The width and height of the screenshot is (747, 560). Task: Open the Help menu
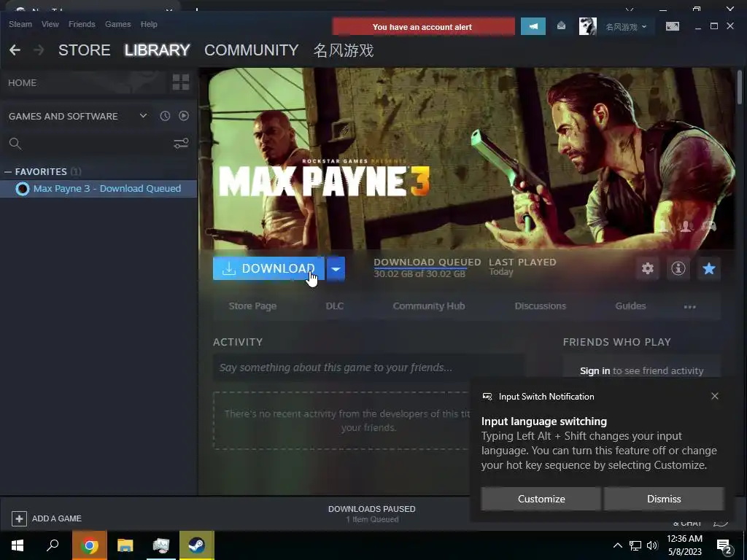[149, 24]
